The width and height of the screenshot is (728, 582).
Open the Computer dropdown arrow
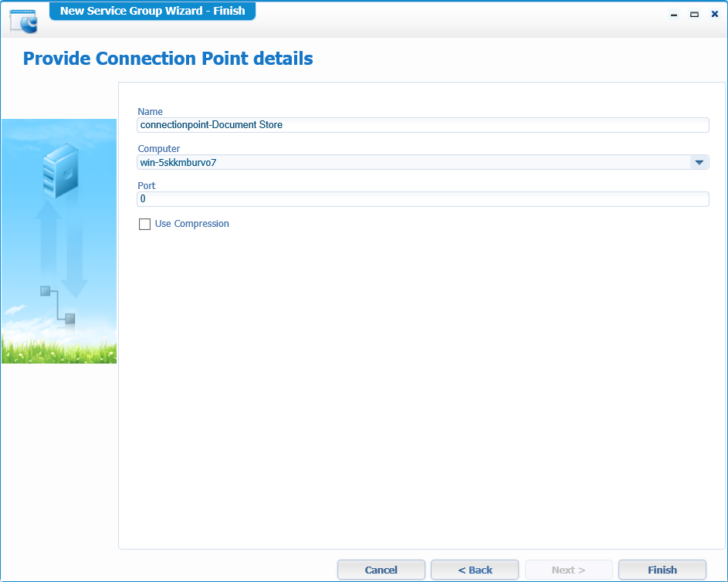click(698, 162)
